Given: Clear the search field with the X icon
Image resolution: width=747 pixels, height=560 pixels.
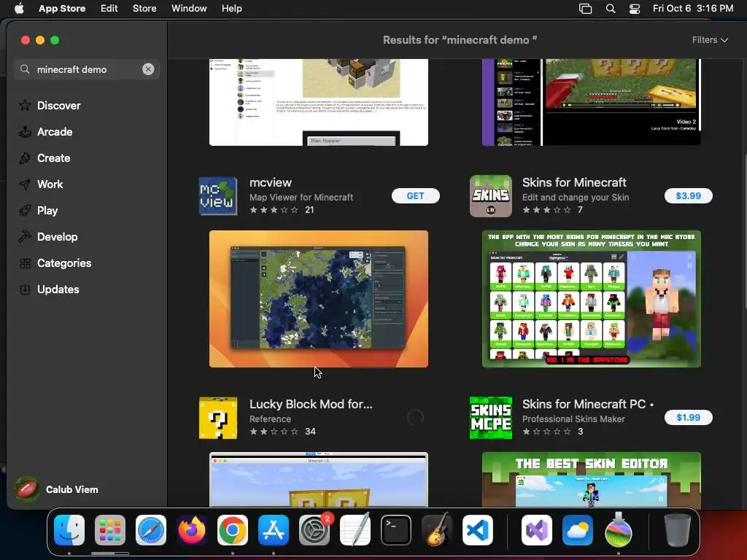Looking at the screenshot, I should click(148, 69).
